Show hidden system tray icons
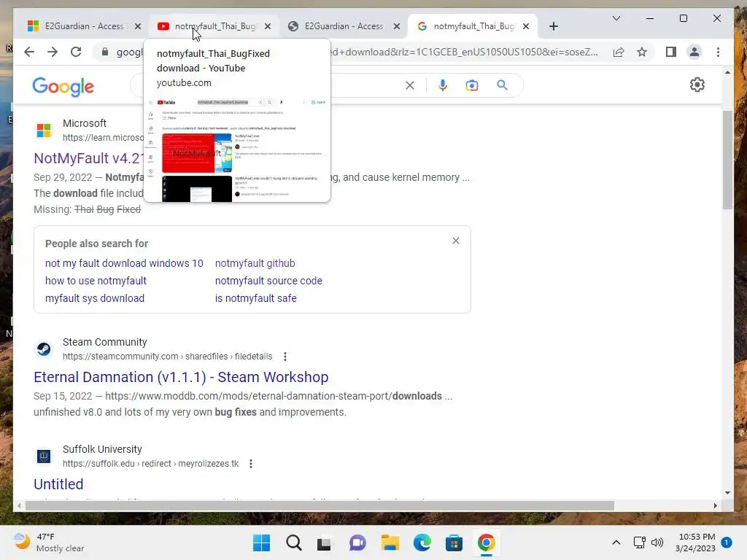The height and width of the screenshot is (560, 747). click(x=616, y=542)
